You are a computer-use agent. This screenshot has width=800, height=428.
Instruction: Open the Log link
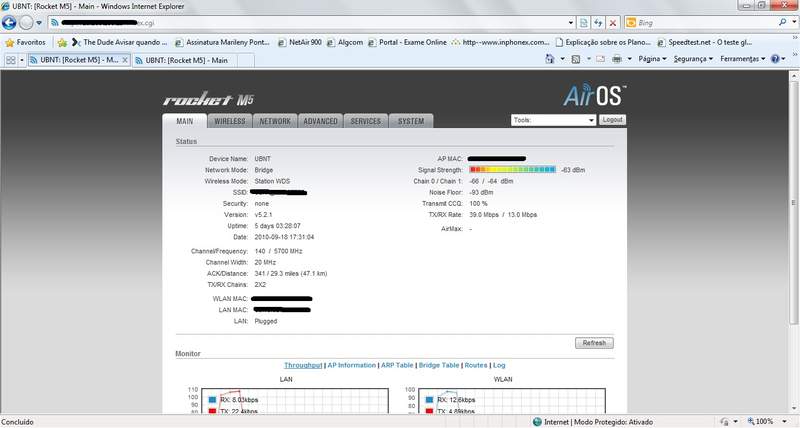point(499,365)
